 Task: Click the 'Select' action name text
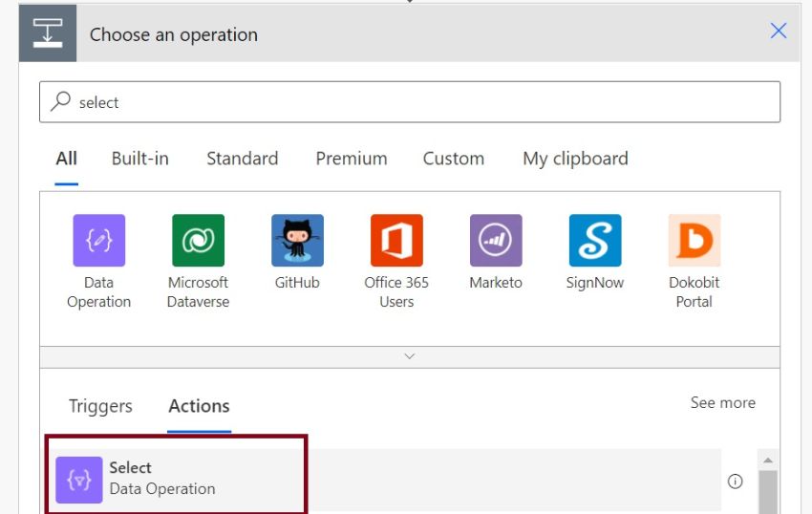pos(130,467)
